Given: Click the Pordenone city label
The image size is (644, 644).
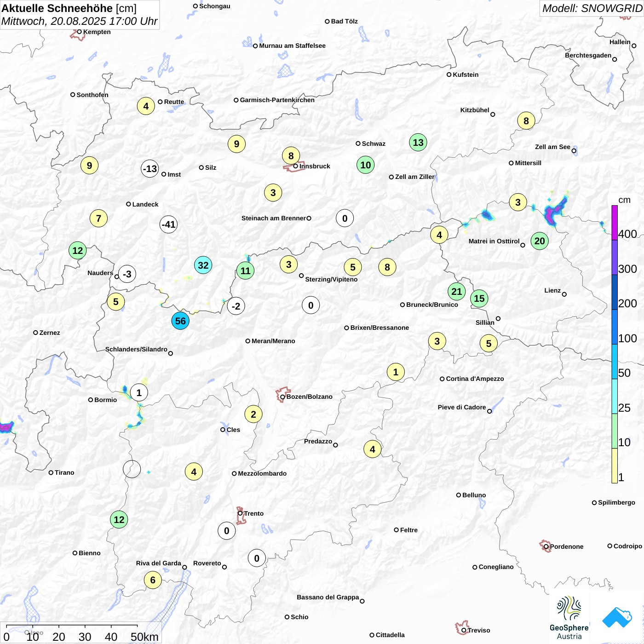Looking at the screenshot, I should point(567,546).
